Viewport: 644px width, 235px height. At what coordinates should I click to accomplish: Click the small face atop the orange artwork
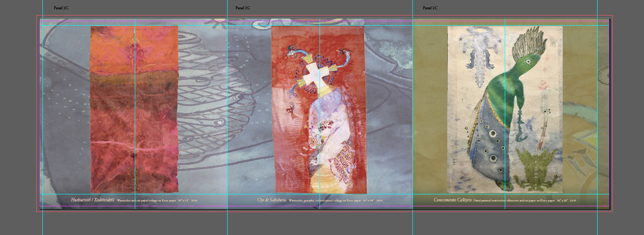[x=134, y=45]
